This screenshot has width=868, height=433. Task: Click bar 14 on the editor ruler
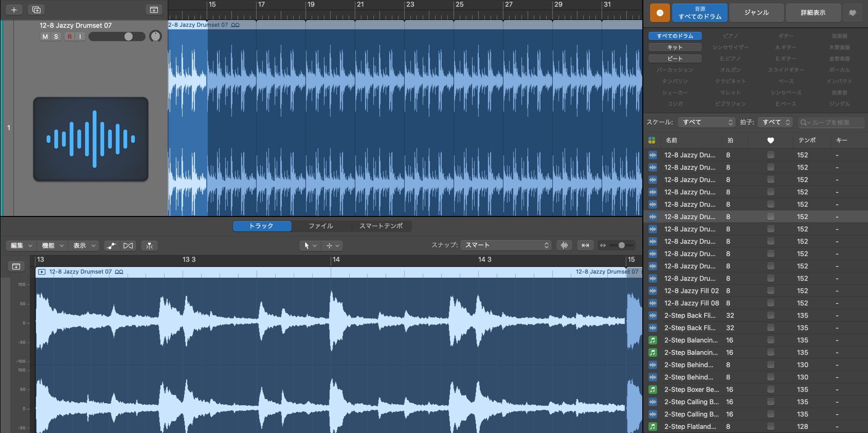click(336, 259)
